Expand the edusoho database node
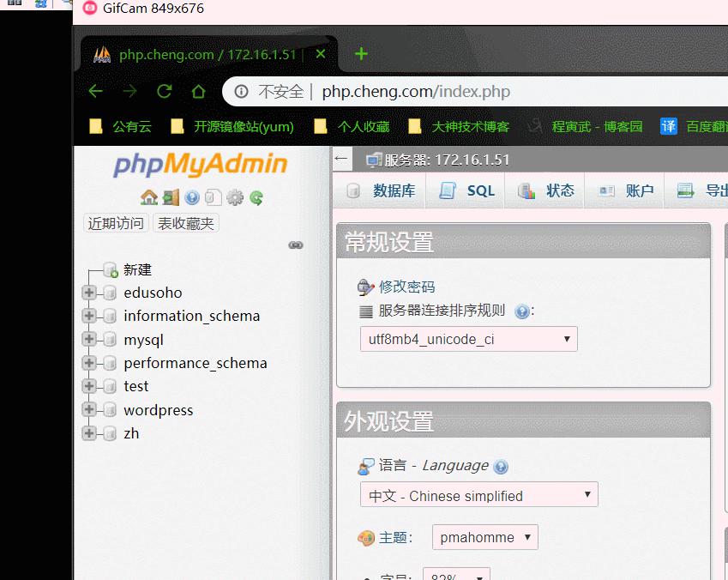 pyautogui.click(x=88, y=293)
